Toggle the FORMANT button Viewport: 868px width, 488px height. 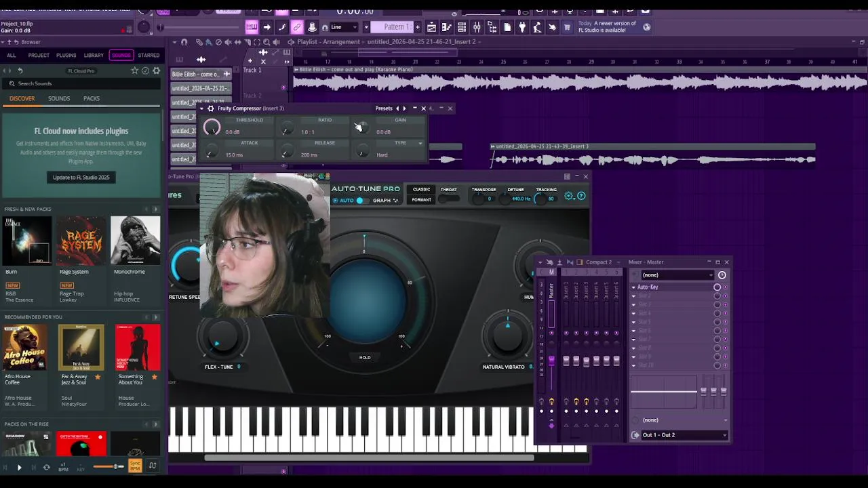tap(421, 200)
